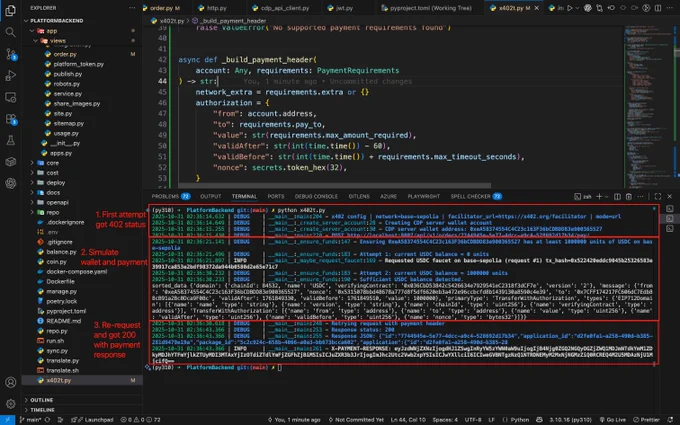Open the errors and warnings counter in status bar
This screenshot has width=680, height=425.
pyautogui.click(x=140, y=420)
